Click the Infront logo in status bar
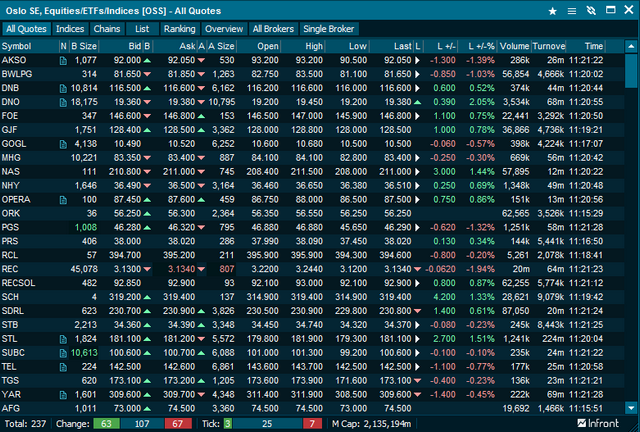 pos(598,423)
